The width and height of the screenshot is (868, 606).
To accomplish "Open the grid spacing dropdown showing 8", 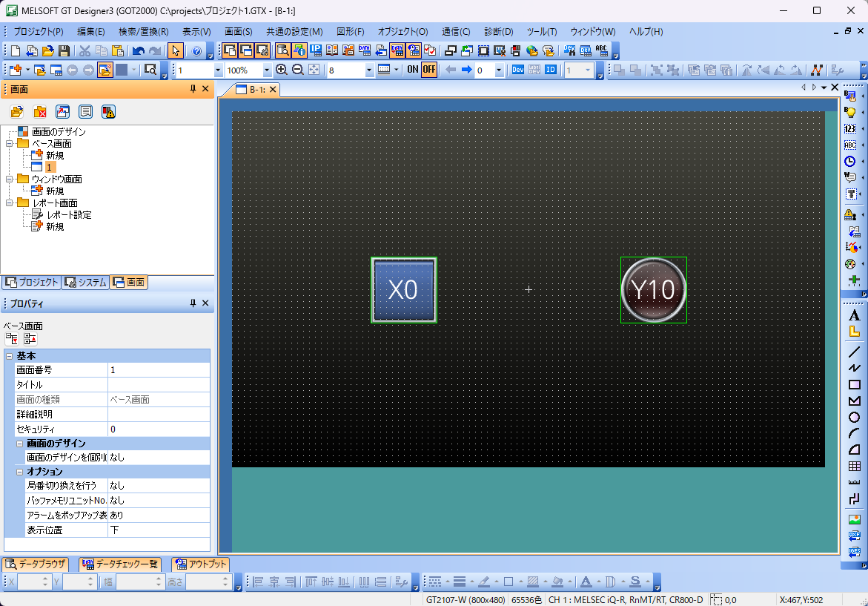I will pos(369,70).
